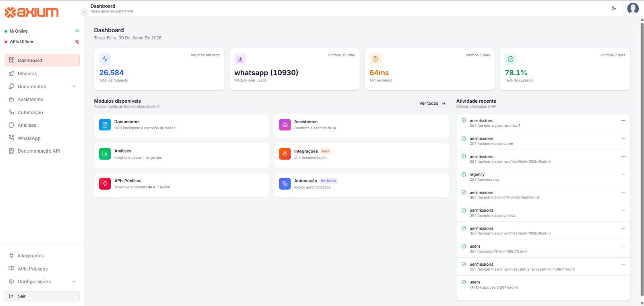Click the total requests activity icon
Viewport: 644px width, 306px height.
(x=105, y=59)
